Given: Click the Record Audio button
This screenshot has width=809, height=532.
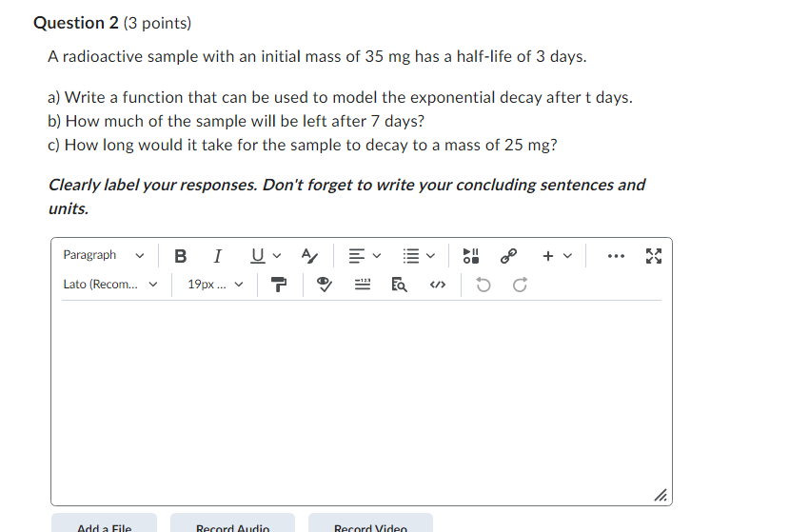Looking at the screenshot, I should click(232, 522).
